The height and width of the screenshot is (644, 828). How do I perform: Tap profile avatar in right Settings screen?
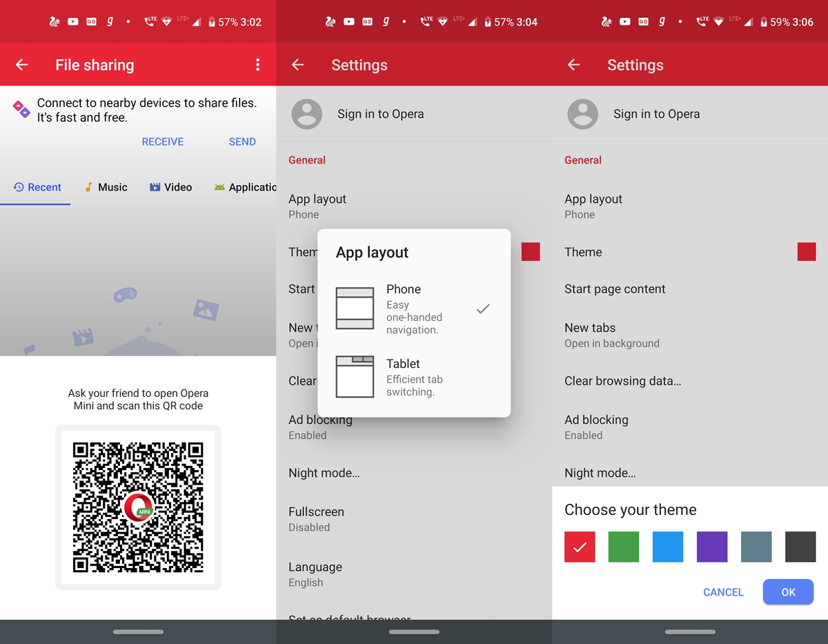583,114
